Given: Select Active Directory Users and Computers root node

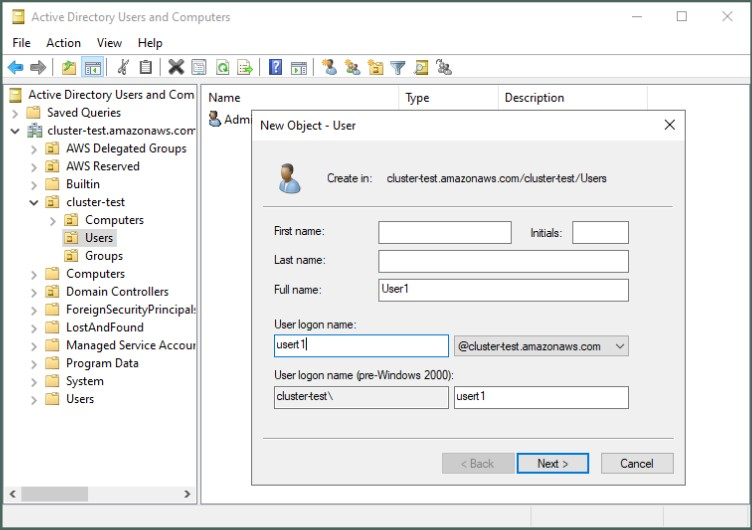Looking at the screenshot, I should click(x=111, y=95).
